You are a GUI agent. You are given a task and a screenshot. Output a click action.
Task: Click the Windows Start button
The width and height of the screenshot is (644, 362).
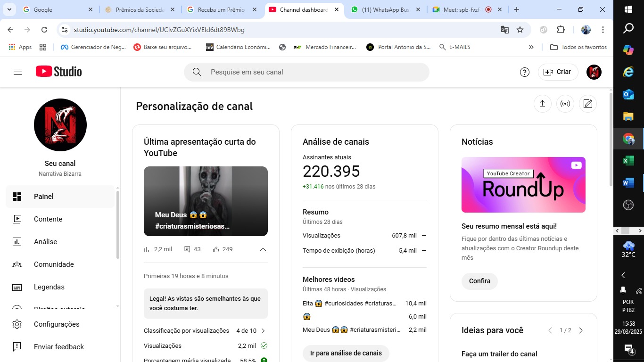[628, 9]
